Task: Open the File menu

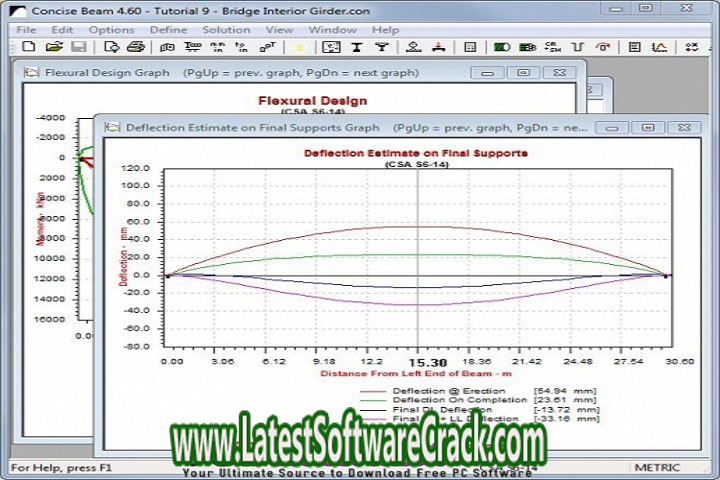Action: pyautogui.click(x=26, y=30)
